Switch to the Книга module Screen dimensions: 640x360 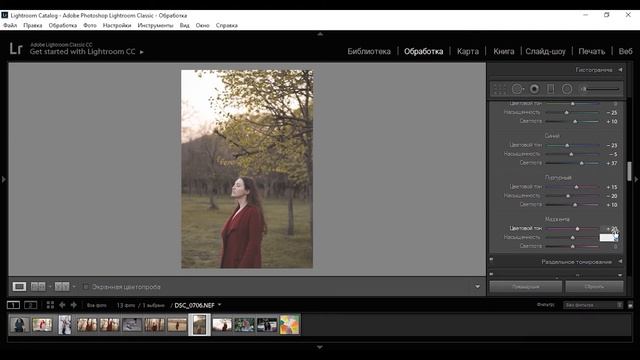click(x=504, y=51)
